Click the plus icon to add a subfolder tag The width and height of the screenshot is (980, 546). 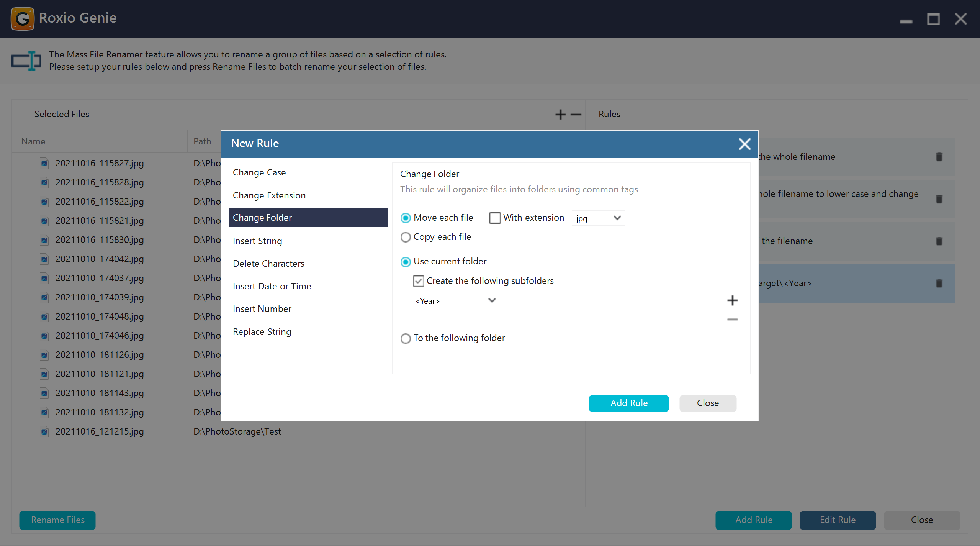click(732, 300)
